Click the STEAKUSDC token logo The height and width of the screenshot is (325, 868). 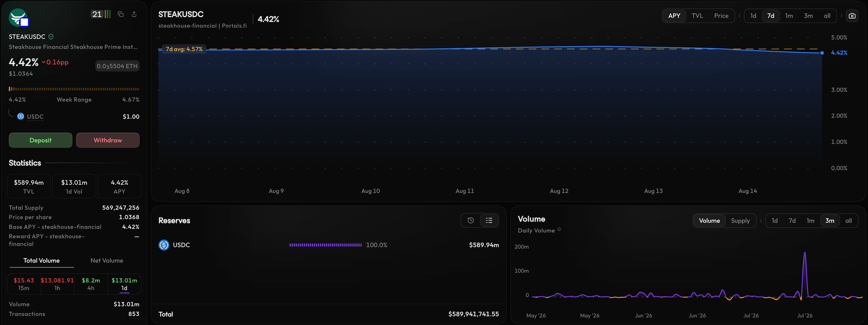point(18,18)
